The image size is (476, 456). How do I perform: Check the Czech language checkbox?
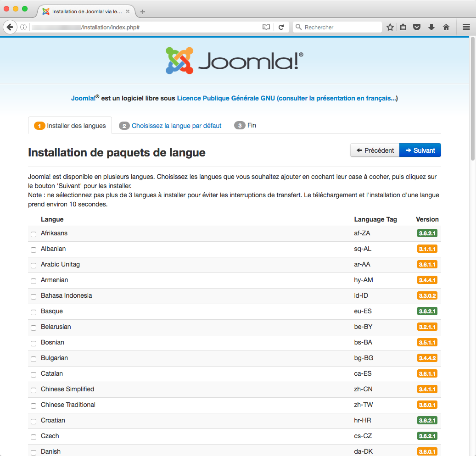click(x=34, y=437)
